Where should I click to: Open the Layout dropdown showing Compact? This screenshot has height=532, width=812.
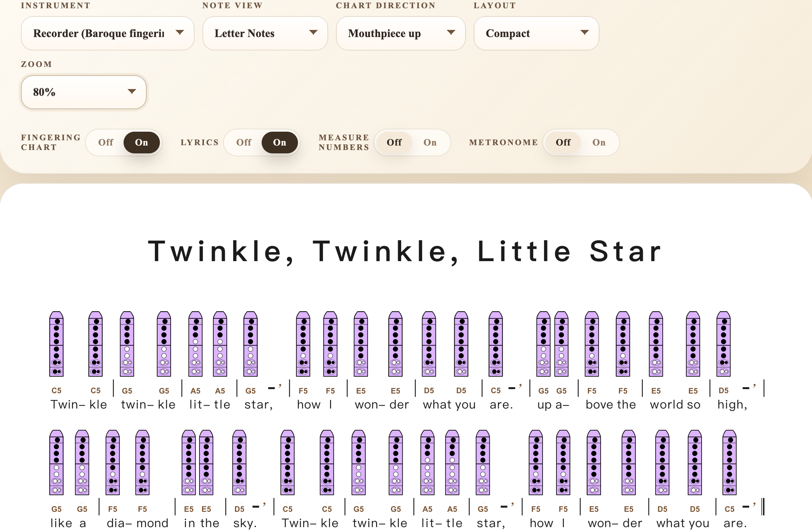(536, 33)
